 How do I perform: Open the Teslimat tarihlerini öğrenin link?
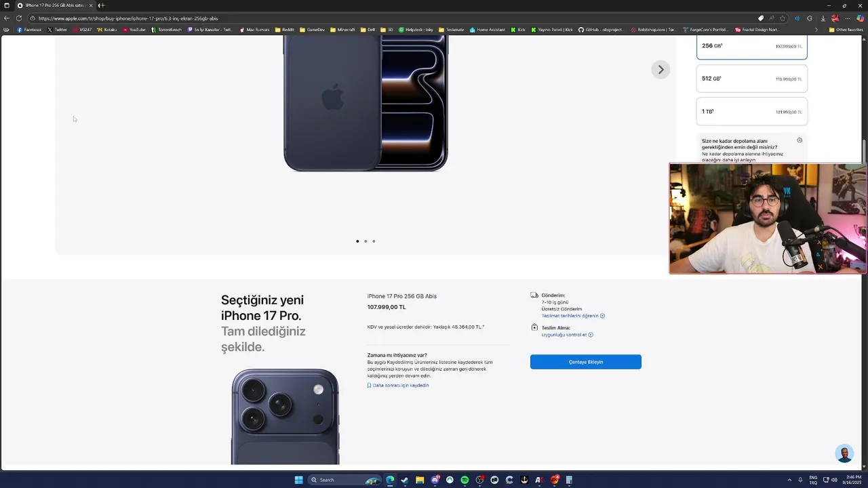(x=573, y=316)
